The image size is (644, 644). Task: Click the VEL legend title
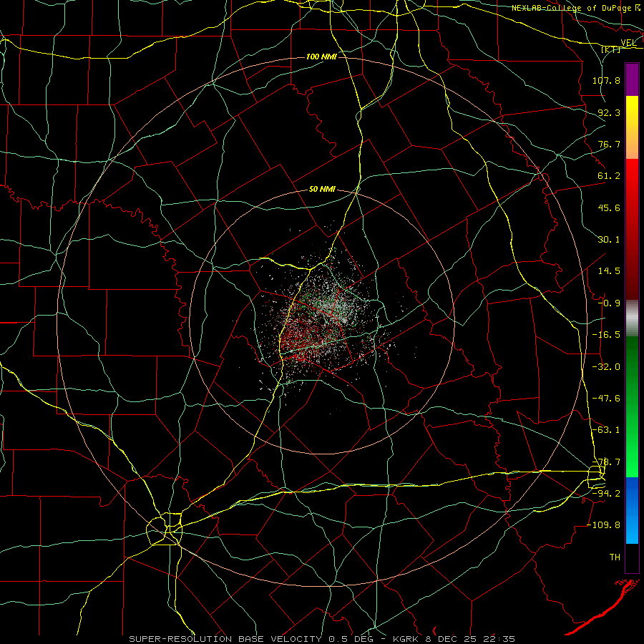pyautogui.click(x=629, y=43)
